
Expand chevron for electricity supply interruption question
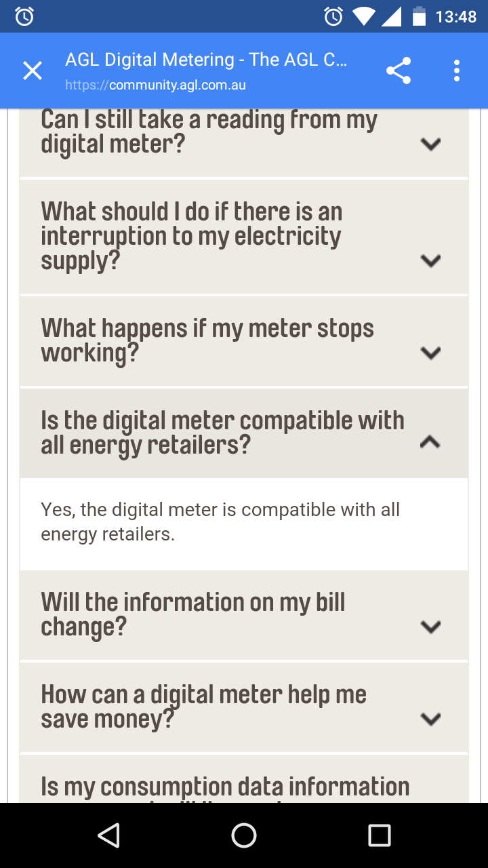click(x=430, y=260)
